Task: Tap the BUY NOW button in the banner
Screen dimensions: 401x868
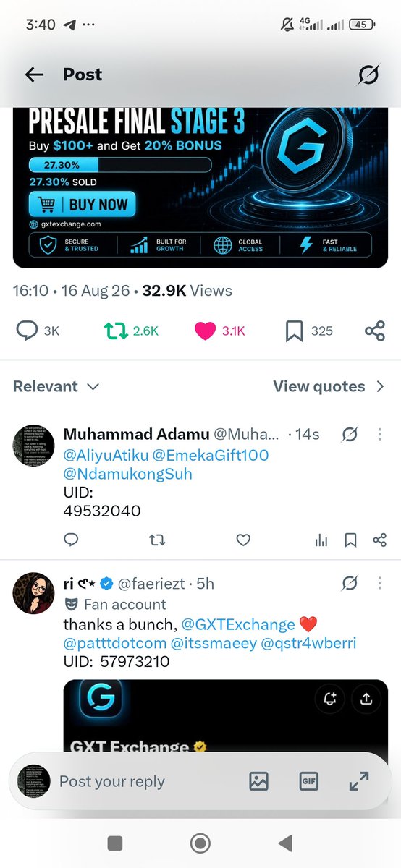Action: point(82,205)
